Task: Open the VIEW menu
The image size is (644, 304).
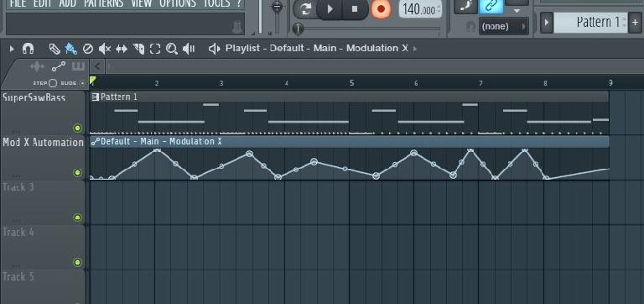Action: tap(141, 3)
